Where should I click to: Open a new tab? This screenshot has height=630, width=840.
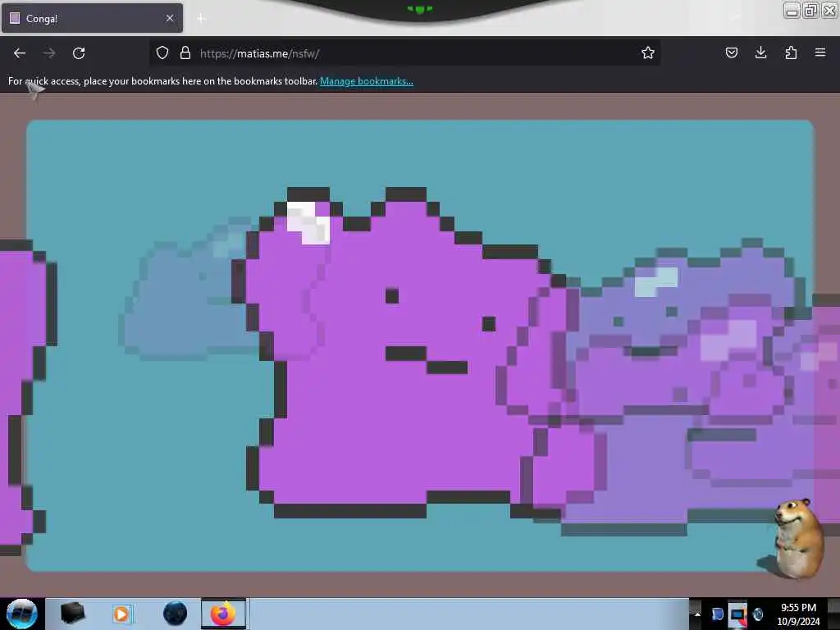click(201, 19)
